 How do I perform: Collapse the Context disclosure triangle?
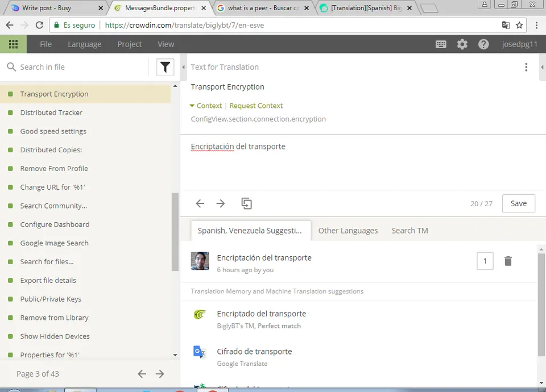point(192,106)
